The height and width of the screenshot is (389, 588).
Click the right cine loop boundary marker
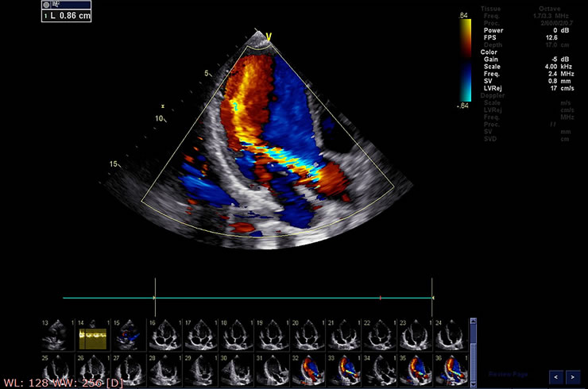point(431,297)
